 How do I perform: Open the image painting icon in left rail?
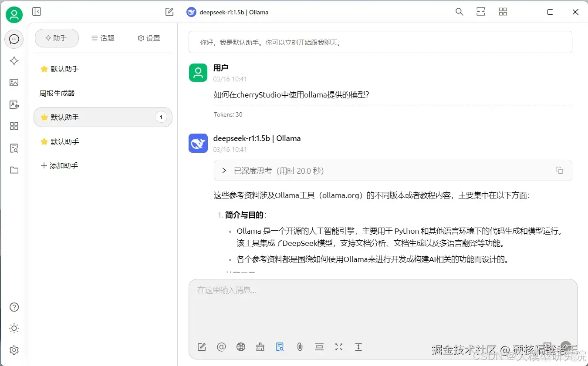pos(14,83)
